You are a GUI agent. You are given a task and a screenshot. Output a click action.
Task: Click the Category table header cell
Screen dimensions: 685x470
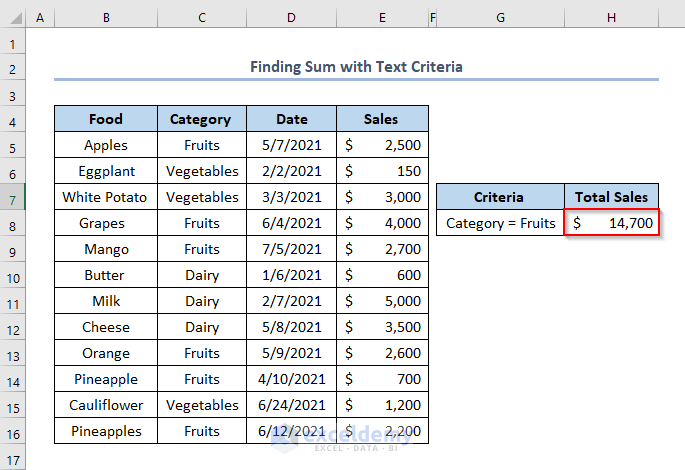pos(200,119)
